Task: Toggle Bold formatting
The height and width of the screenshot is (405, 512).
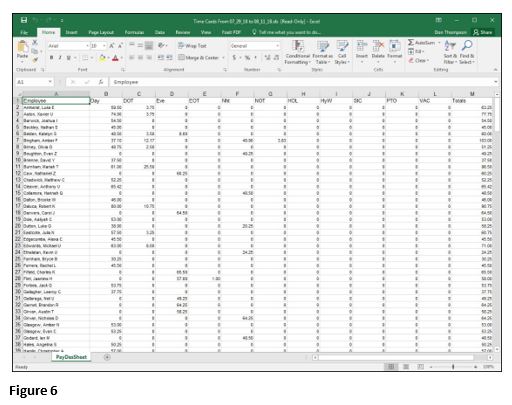Action: click(x=51, y=58)
